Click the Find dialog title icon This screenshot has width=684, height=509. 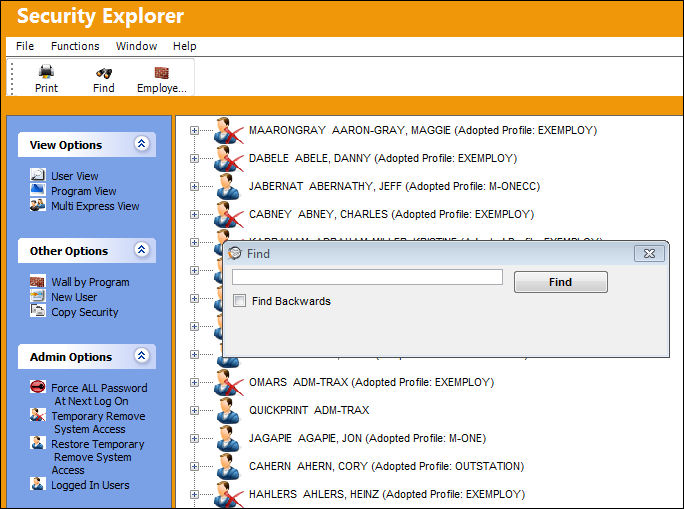click(x=235, y=253)
